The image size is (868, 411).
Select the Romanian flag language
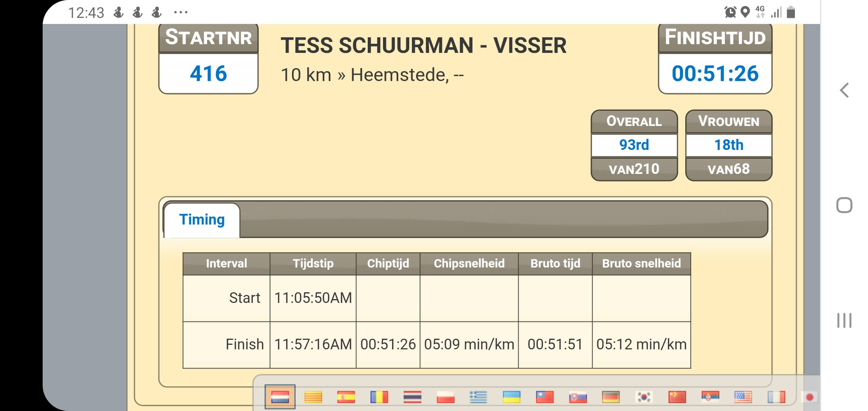click(x=379, y=397)
